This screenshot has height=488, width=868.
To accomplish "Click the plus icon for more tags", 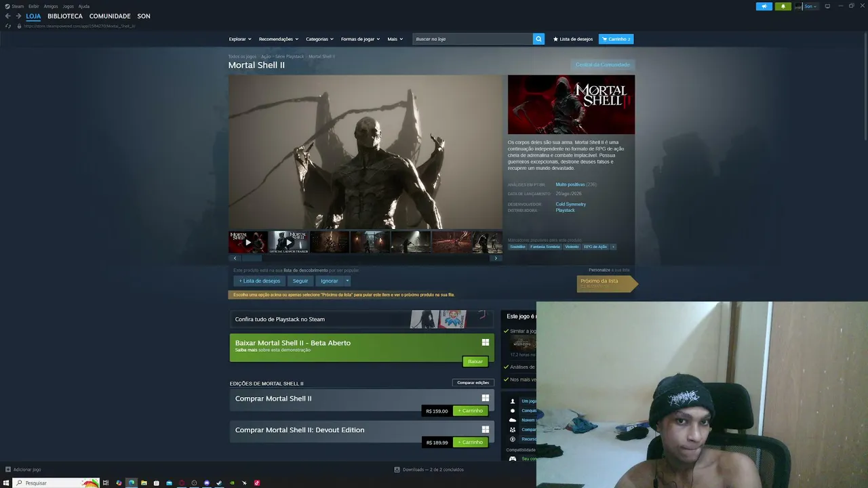I will [613, 247].
